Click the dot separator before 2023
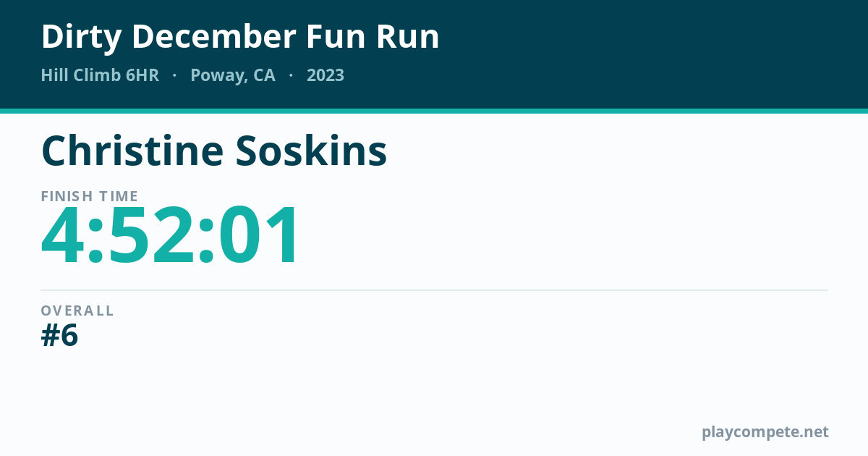The image size is (868, 456). click(x=291, y=76)
